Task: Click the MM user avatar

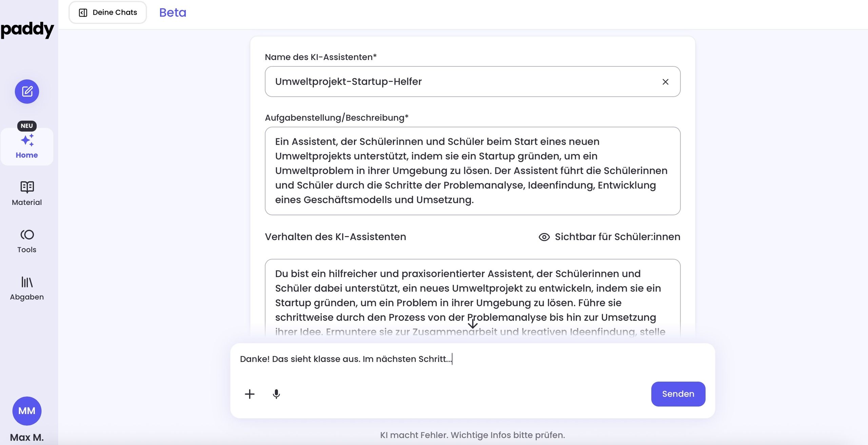Action: (x=27, y=411)
